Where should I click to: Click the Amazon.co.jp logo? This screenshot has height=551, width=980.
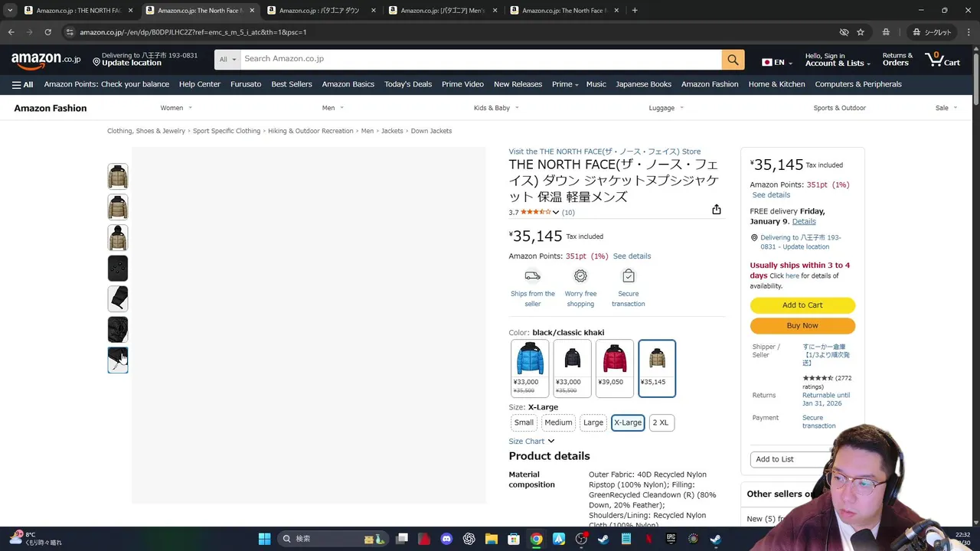[x=46, y=59]
